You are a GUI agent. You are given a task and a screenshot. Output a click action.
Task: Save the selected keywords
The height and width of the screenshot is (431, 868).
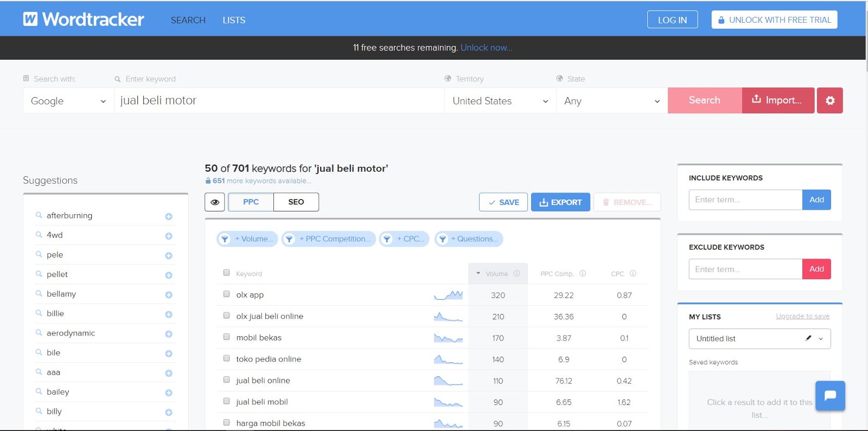[503, 202]
